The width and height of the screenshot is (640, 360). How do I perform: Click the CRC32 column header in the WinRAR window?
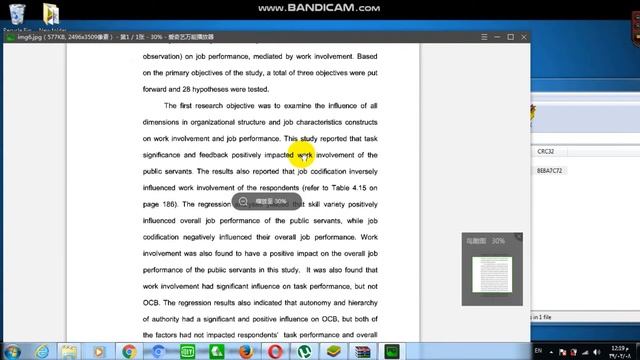tap(545, 151)
